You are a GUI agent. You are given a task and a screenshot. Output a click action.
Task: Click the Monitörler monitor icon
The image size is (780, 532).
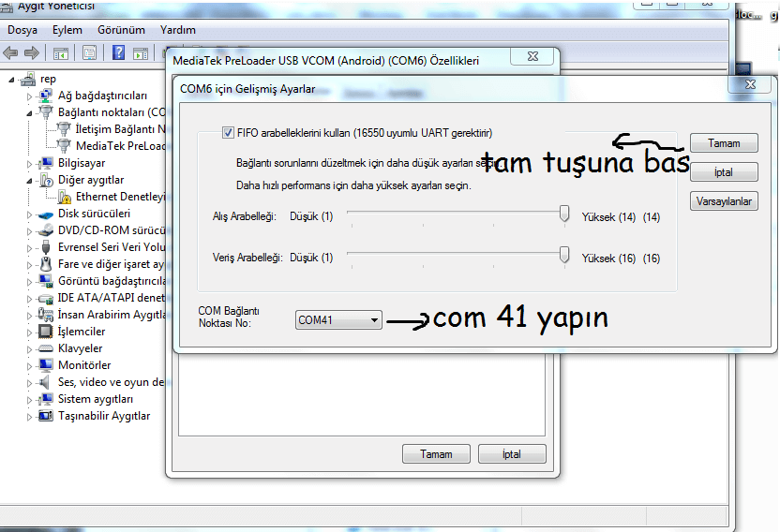point(46,365)
